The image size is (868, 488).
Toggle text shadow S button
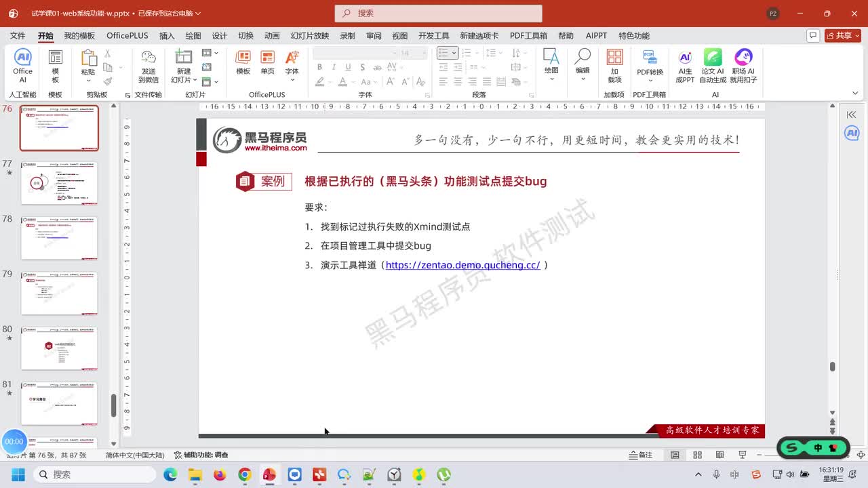(363, 67)
